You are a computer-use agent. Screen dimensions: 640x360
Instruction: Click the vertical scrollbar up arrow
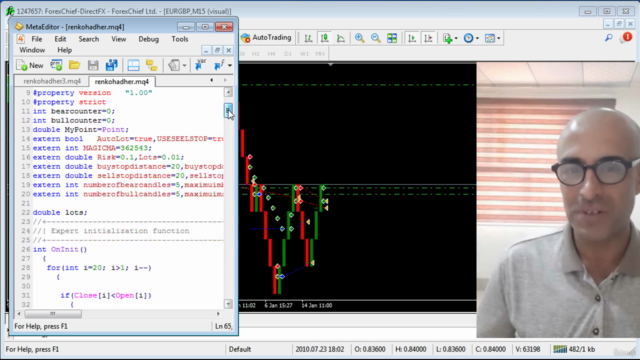point(228,92)
